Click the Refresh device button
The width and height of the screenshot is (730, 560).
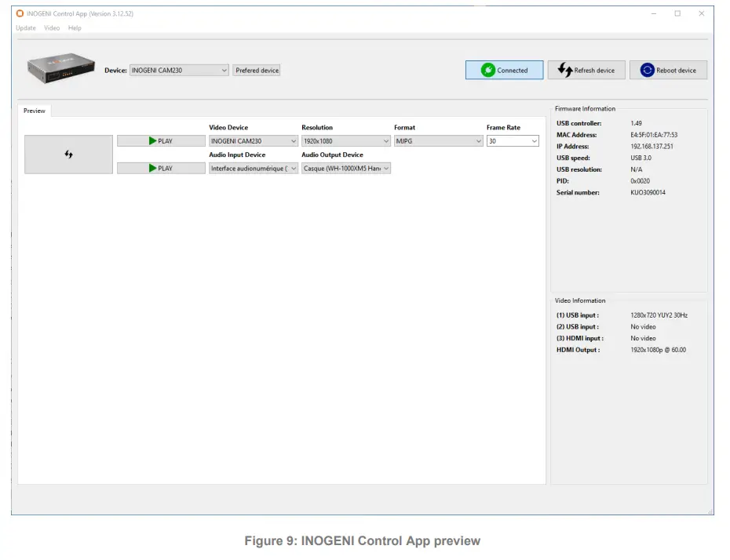pyautogui.click(x=586, y=71)
